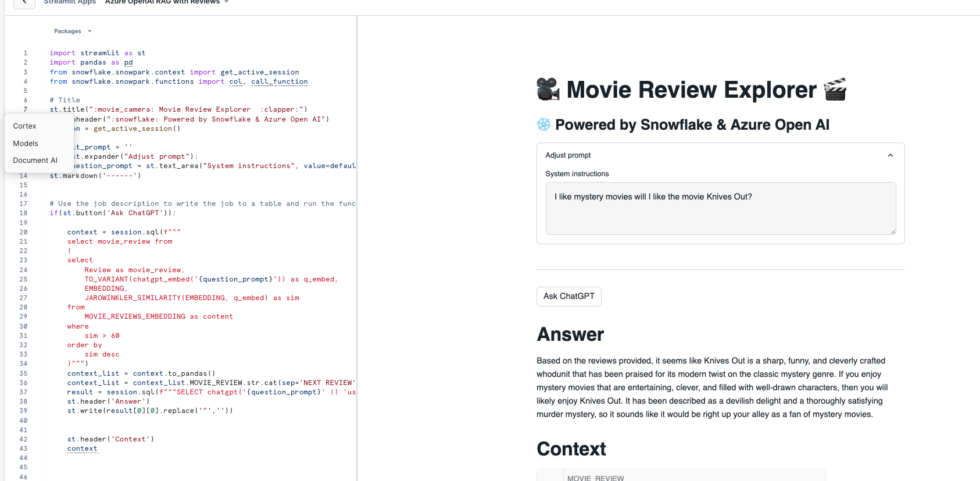This screenshot has height=481, width=980.
Task: Click the text area resize handle
Action: [892, 231]
